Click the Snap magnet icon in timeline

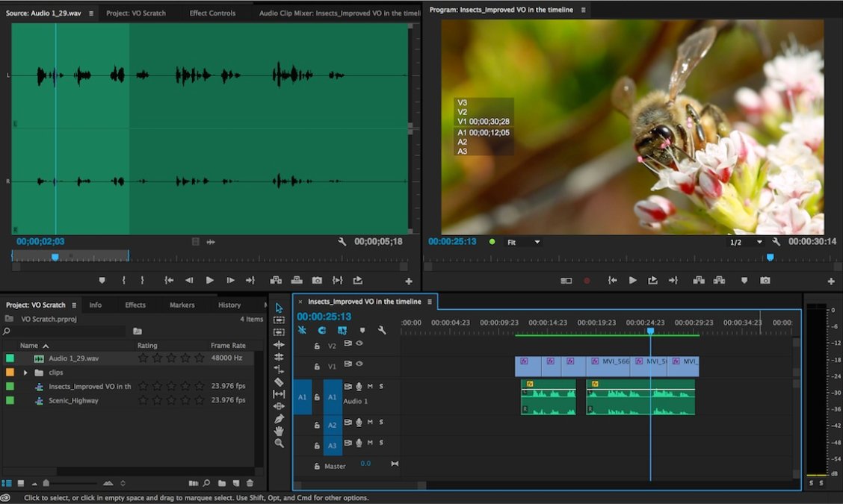pyautogui.click(x=322, y=330)
